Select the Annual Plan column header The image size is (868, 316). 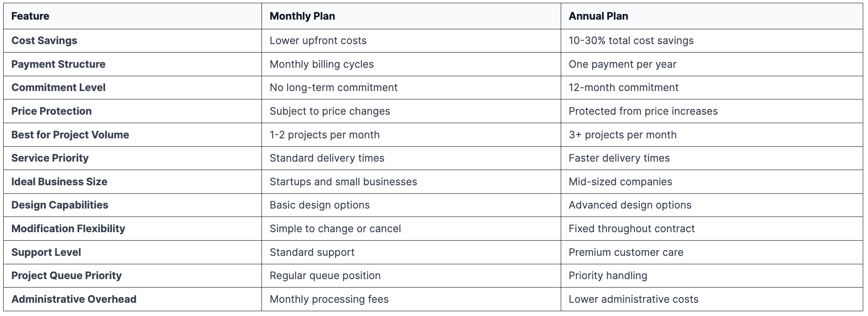tap(598, 16)
